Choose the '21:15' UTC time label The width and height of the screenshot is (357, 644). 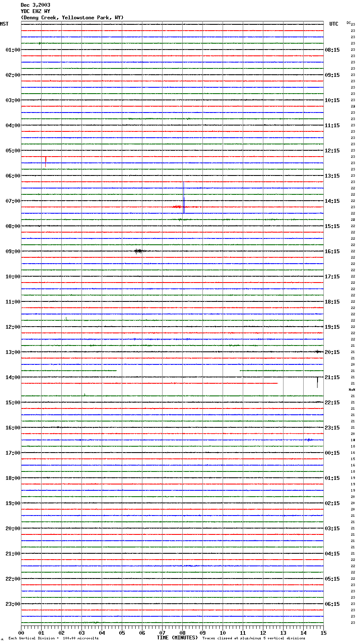332,377
